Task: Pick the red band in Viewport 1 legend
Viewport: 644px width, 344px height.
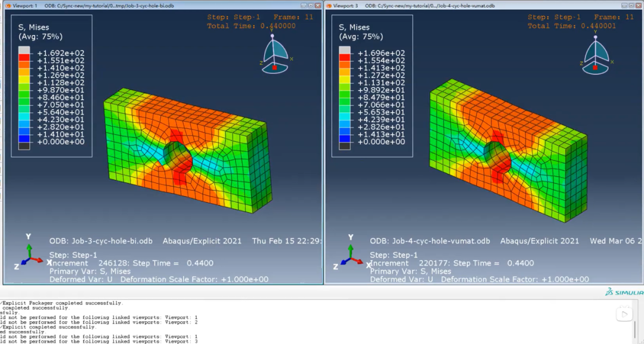Action: [24, 61]
